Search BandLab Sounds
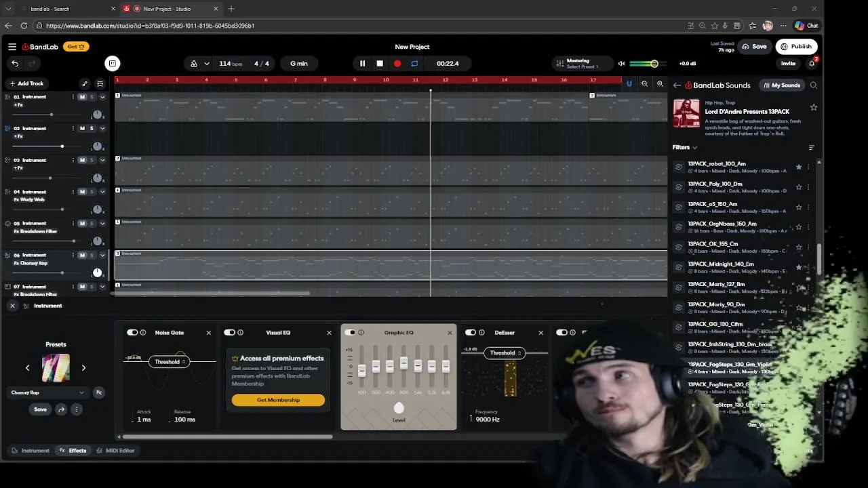 pyautogui.click(x=814, y=85)
